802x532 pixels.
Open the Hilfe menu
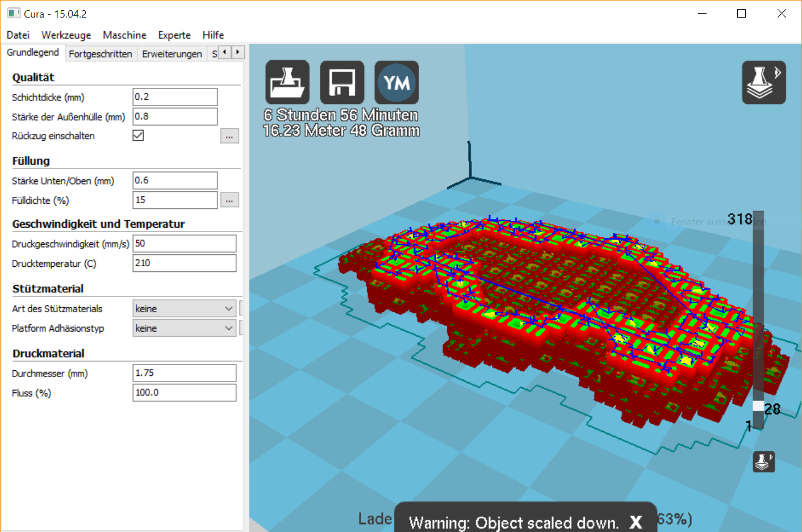[x=213, y=35]
